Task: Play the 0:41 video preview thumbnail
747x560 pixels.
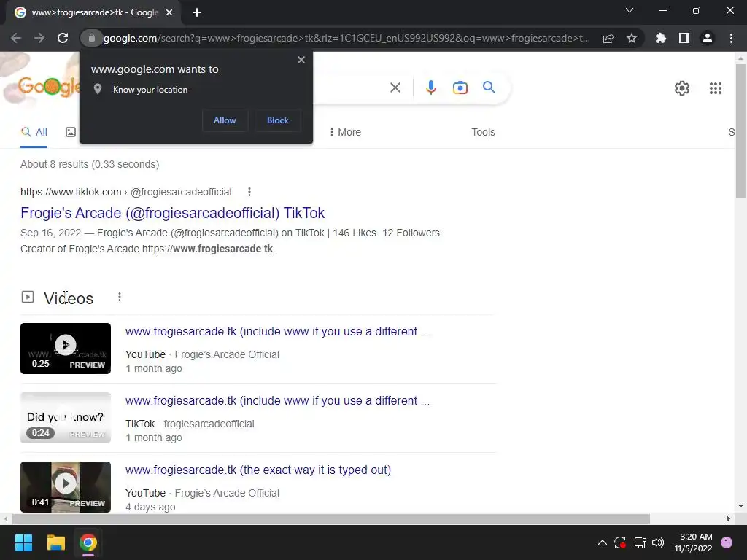Action: 66,486
